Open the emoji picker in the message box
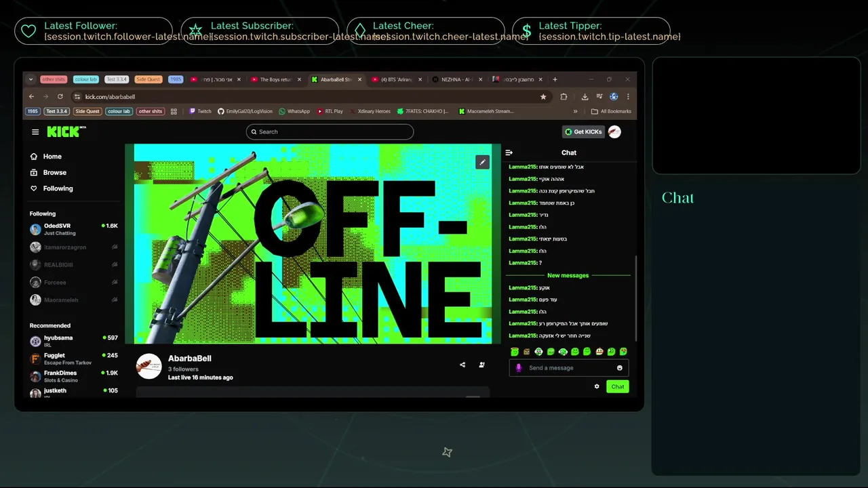 pyautogui.click(x=619, y=368)
